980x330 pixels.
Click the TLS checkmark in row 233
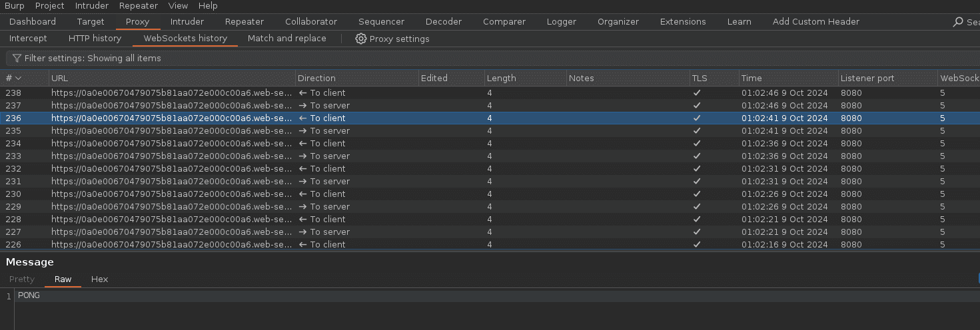pos(697,156)
